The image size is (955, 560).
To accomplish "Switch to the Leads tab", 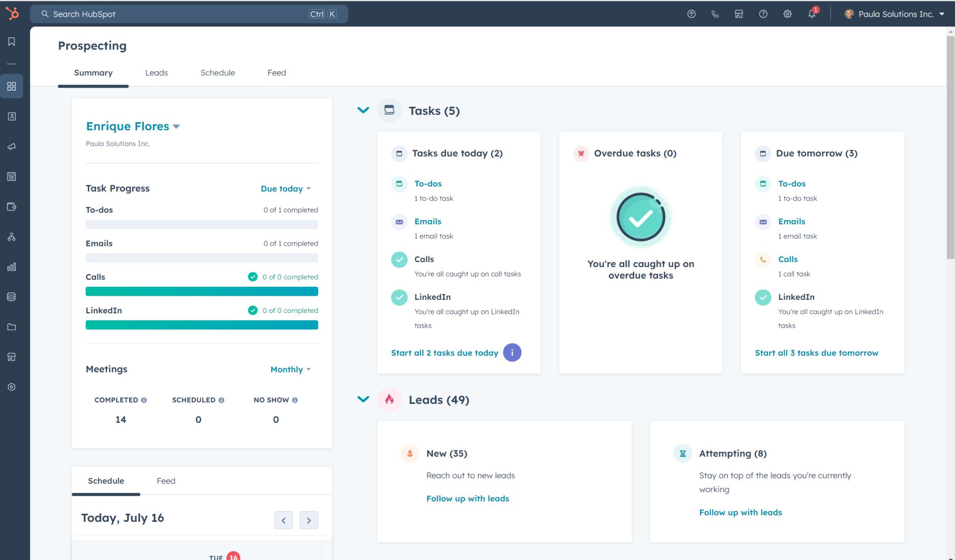I will click(x=156, y=73).
